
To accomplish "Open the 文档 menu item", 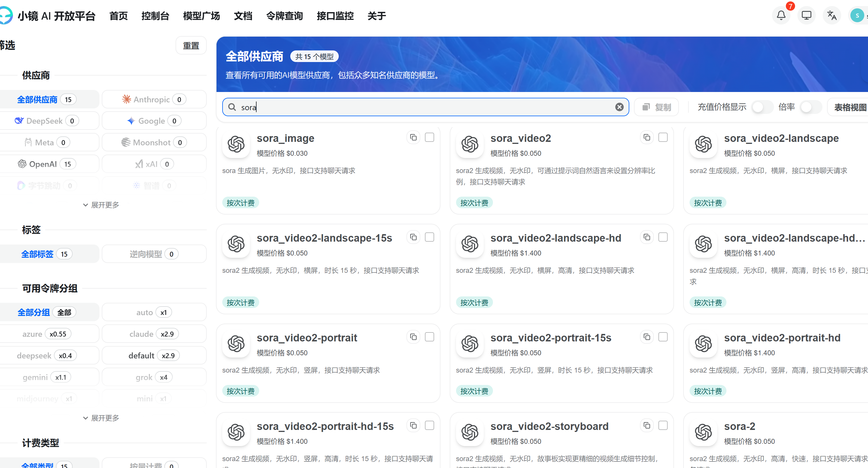I will click(x=243, y=16).
